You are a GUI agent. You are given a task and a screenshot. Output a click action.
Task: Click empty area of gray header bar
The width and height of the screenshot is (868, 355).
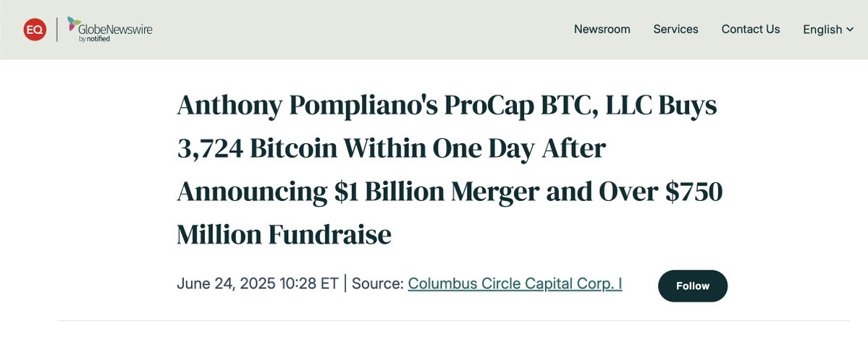360,30
